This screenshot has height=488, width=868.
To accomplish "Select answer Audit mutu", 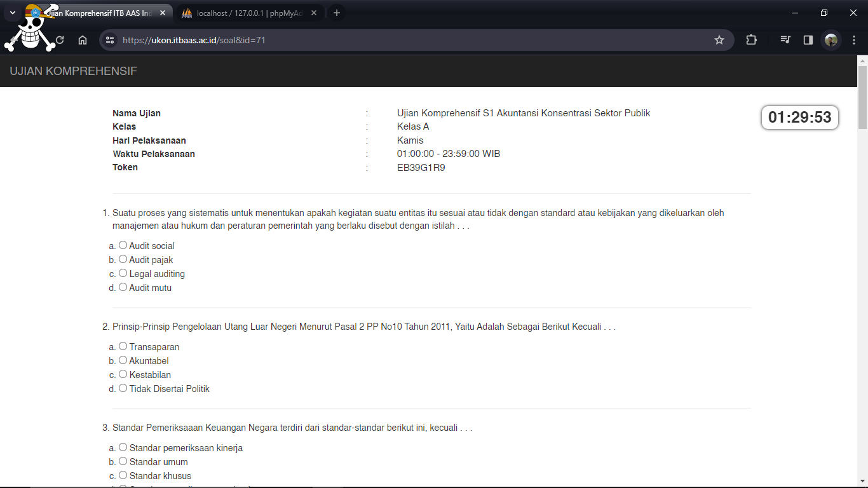I will click(123, 287).
